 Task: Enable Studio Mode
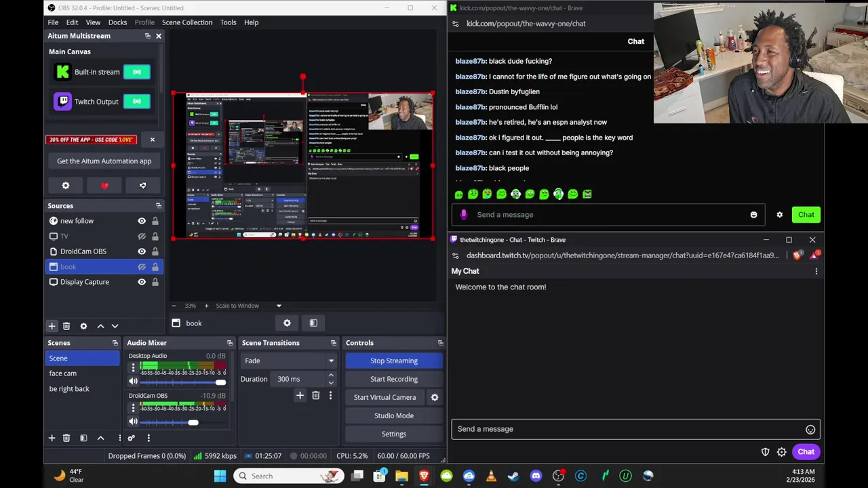pyautogui.click(x=394, y=415)
